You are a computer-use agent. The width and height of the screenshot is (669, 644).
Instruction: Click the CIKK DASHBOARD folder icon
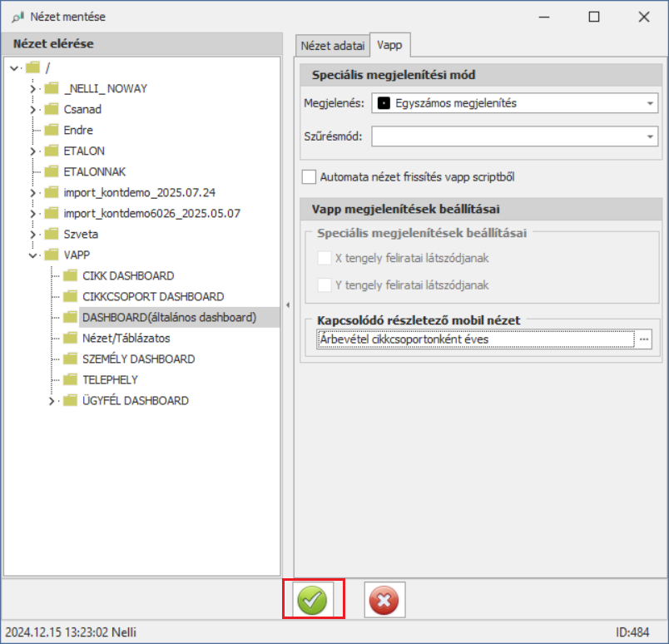70,275
